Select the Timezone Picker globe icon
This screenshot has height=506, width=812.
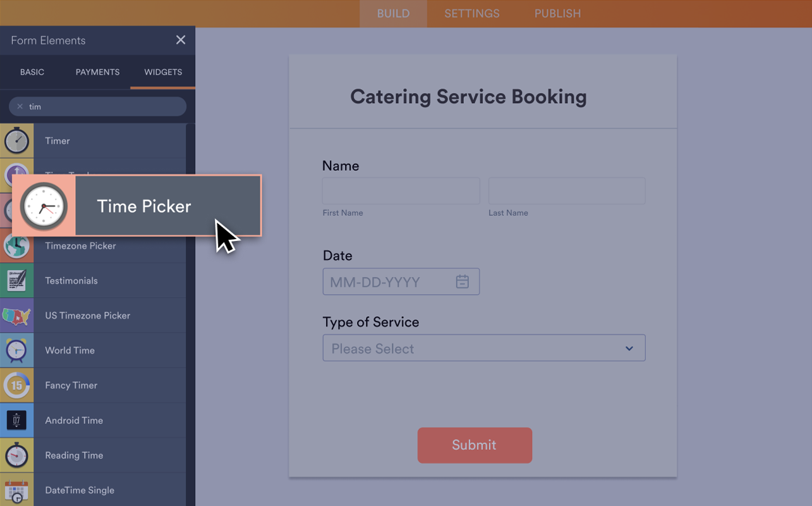pyautogui.click(x=16, y=245)
